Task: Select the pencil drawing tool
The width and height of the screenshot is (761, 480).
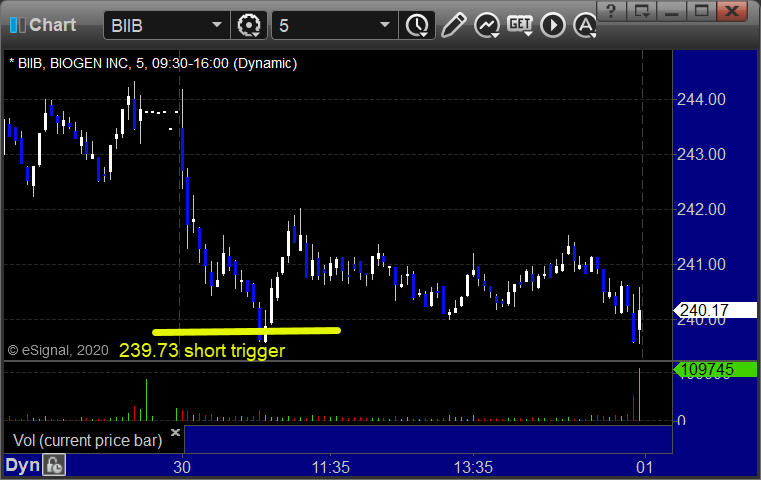Action: 453,25
